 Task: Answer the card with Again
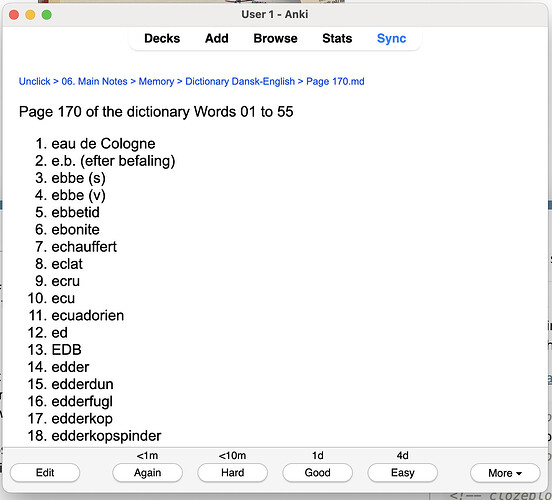148,473
